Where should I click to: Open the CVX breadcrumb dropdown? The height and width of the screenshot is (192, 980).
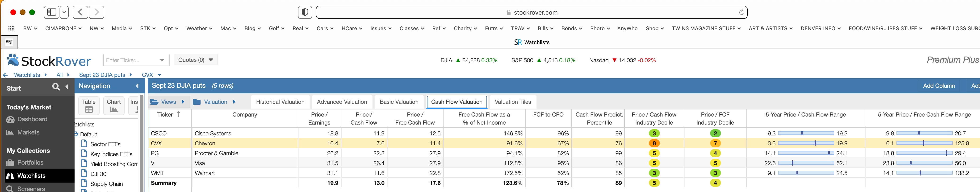click(159, 75)
